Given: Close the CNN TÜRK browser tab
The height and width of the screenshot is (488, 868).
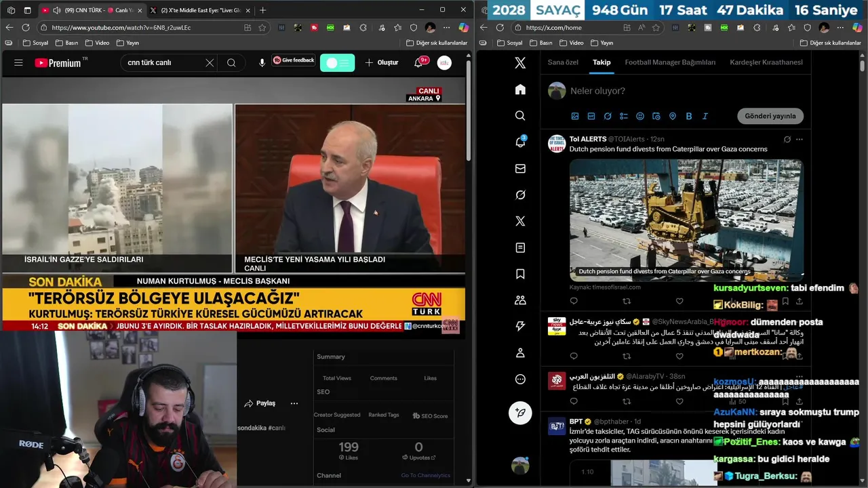Looking at the screenshot, I should click(140, 10).
